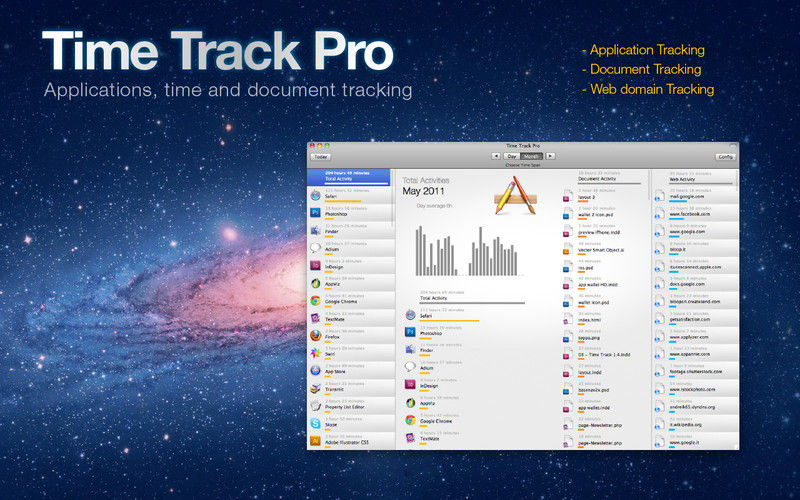Select the Swirl app icon in sidebar
This screenshot has width=800, height=500.
[315, 353]
